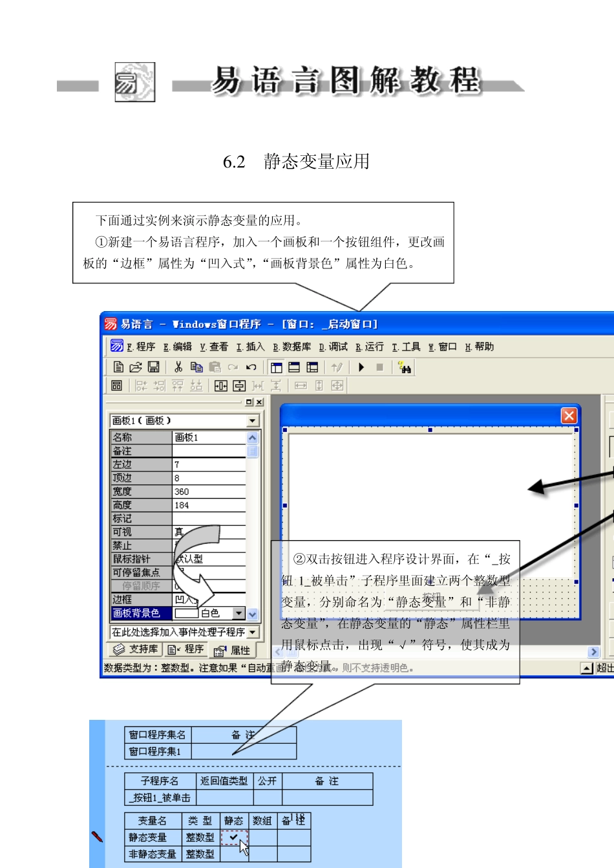This screenshot has width=614, height=868.
Task: Click the Make Same Height icon
Action: pyautogui.click(x=319, y=385)
